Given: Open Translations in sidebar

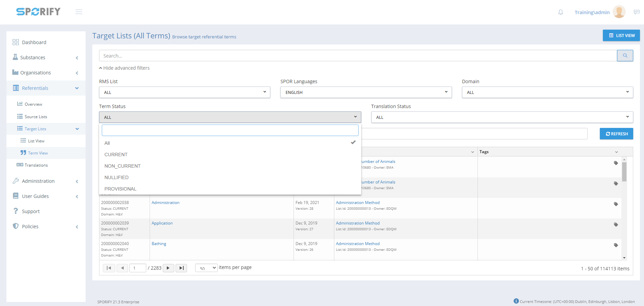Looking at the screenshot, I should [36, 165].
